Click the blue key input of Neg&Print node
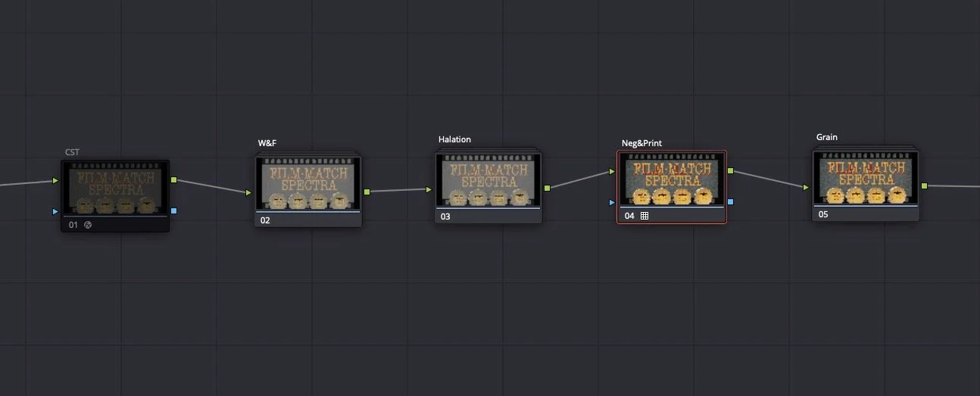This screenshot has width=980, height=396. [612, 202]
